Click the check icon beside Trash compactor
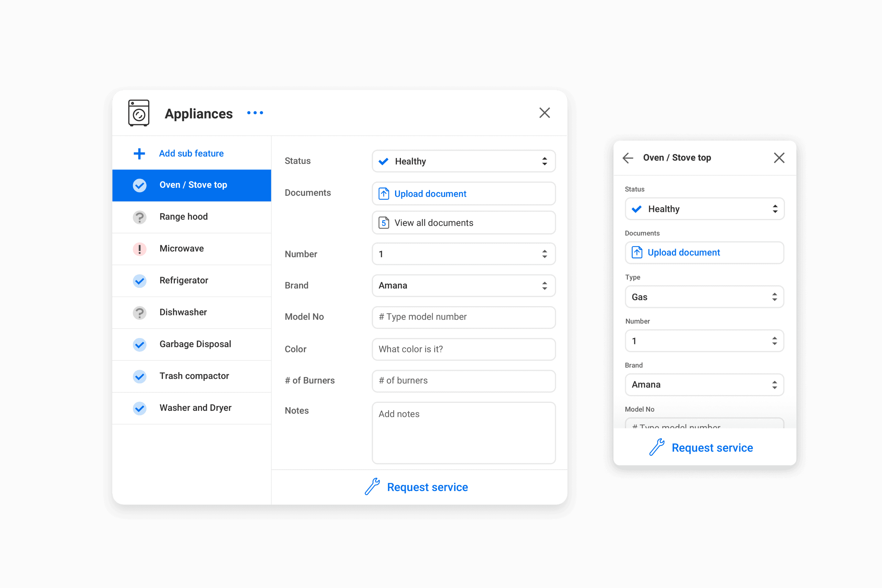This screenshot has width=882, height=588. (x=140, y=376)
